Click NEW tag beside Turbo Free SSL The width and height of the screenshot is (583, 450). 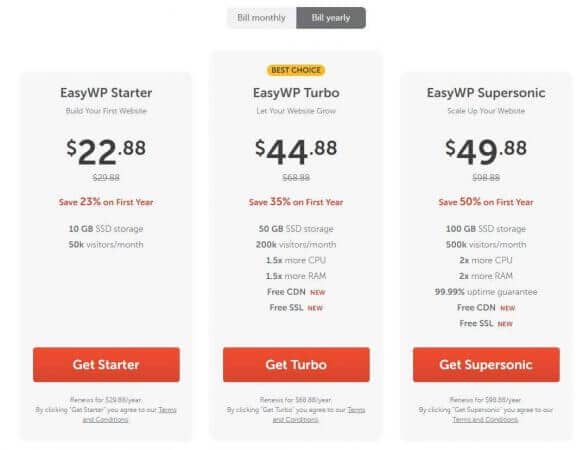coord(315,308)
